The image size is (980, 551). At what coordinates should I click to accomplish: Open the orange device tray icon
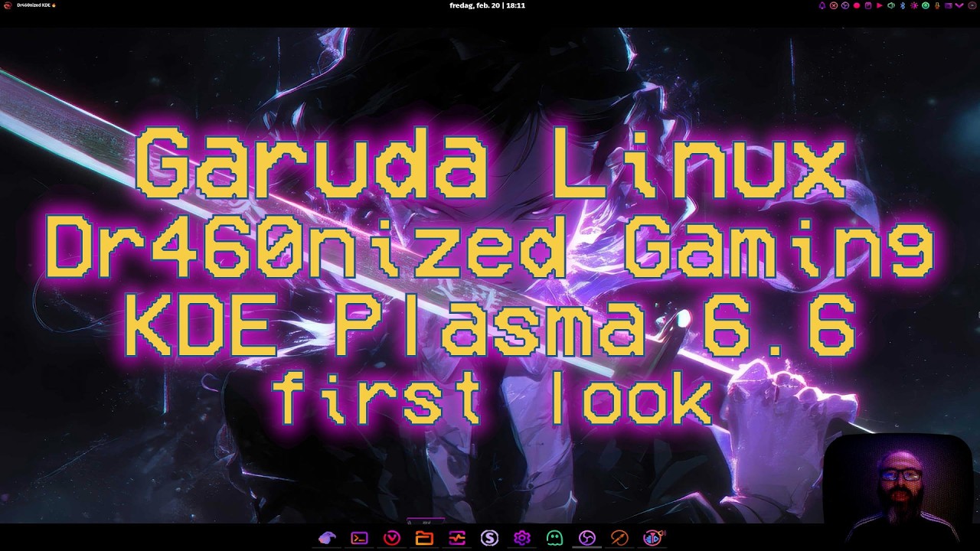[936, 5]
